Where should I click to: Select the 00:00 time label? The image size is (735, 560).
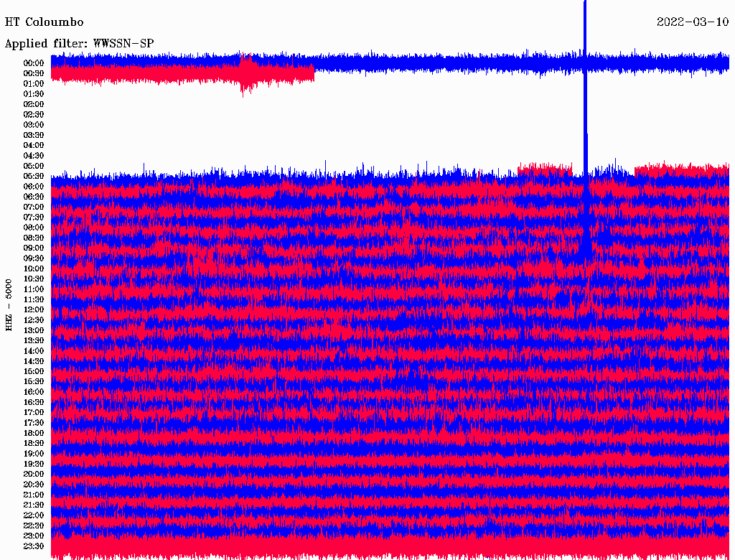(x=34, y=63)
